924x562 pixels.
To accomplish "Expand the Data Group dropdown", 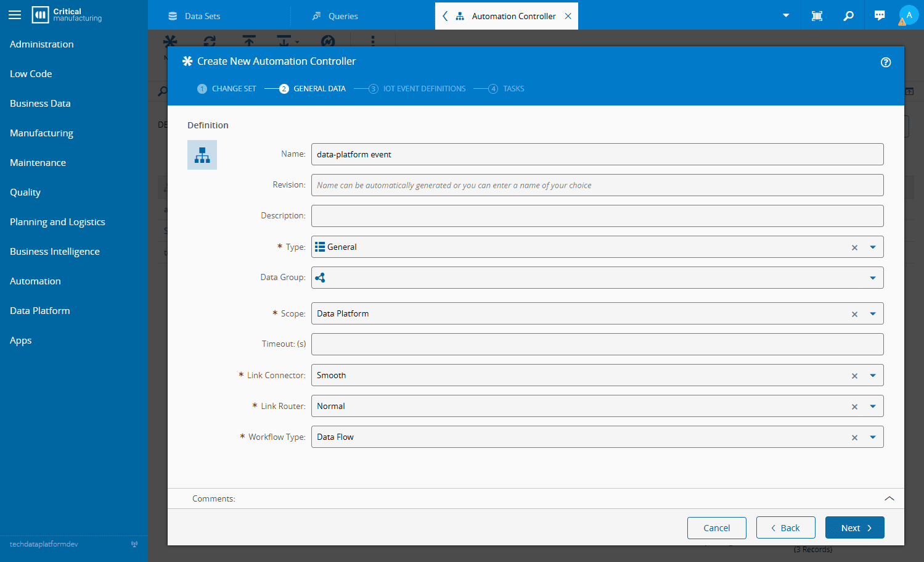I will click(x=873, y=278).
